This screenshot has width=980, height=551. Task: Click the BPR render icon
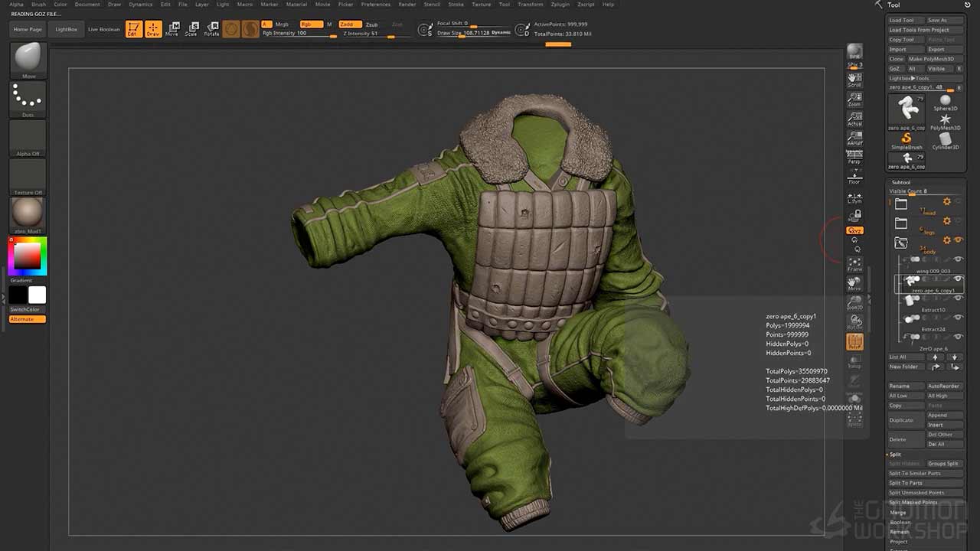[x=854, y=51]
